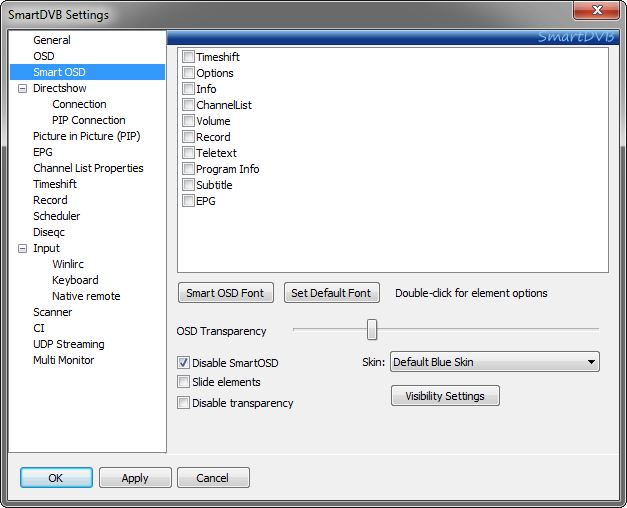Open Scheduler settings
The width and height of the screenshot is (627, 508).
56,216
